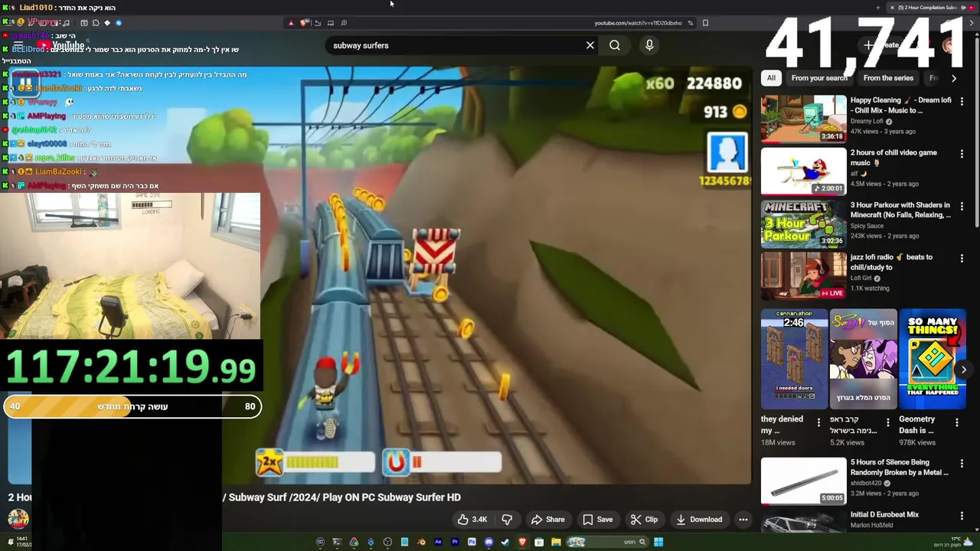This screenshot has width=980, height=551.
Task: Open options for Happy Cleaning Dream lofi video
Action: point(962,103)
